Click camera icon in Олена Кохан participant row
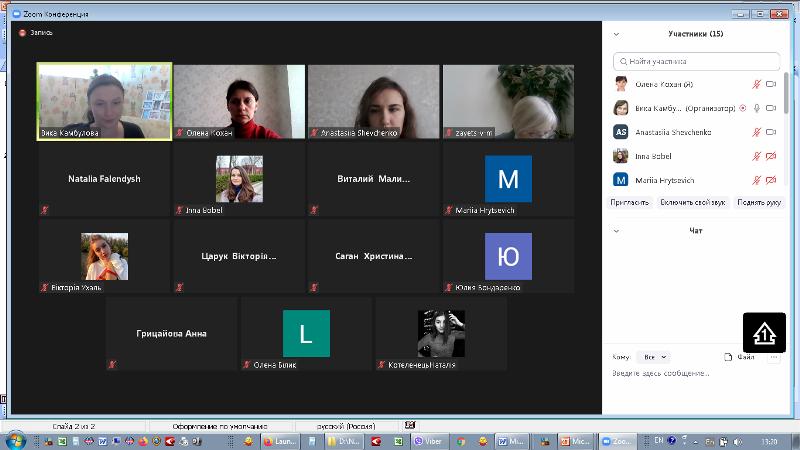Image resolution: width=800 pixels, height=450 pixels. 771,84
